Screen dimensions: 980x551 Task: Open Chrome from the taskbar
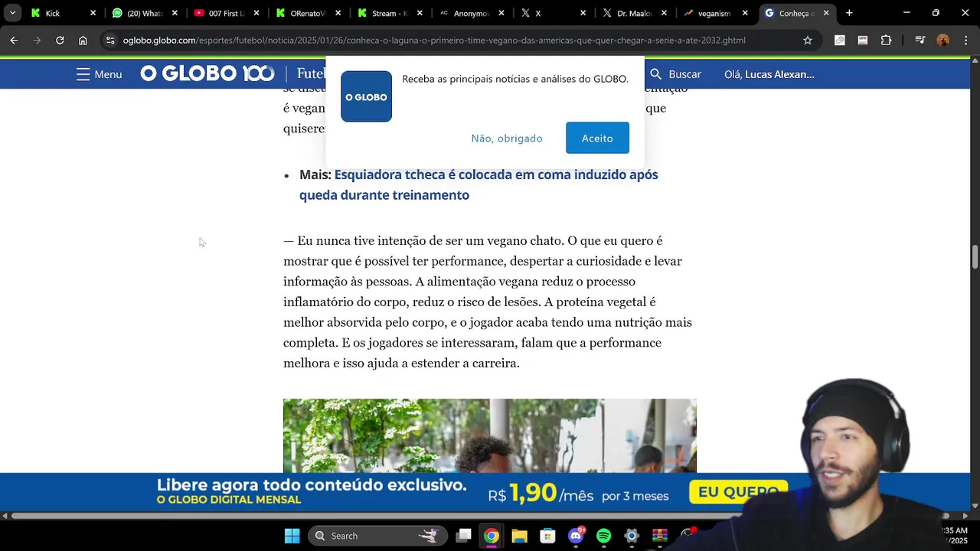tap(492, 536)
